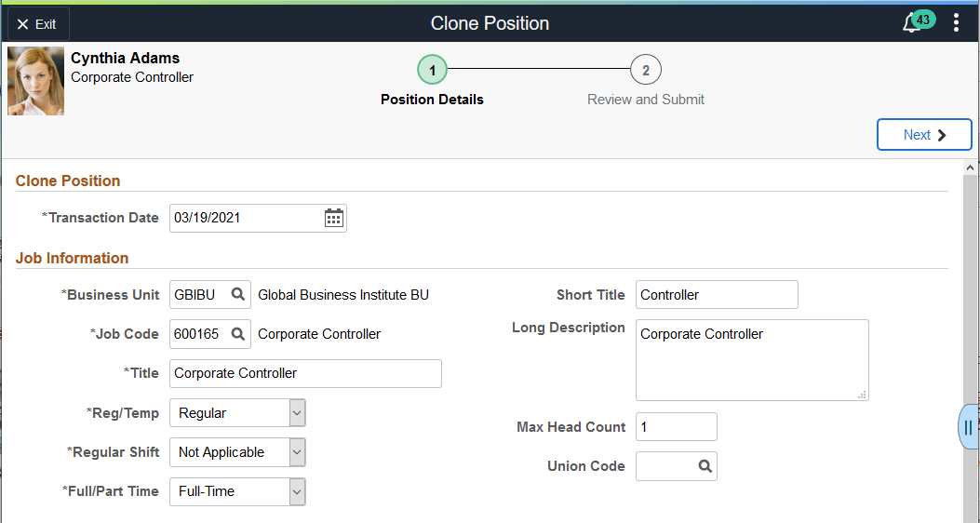The height and width of the screenshot is (523, 980).
Task: Open the Regular Shift dropdown
Action: click(237, 452)
